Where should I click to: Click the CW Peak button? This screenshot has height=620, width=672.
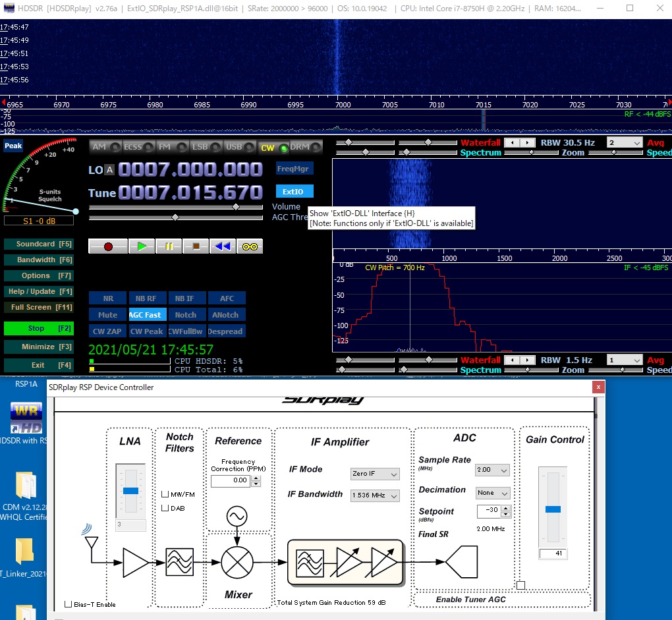coord(146,331)
